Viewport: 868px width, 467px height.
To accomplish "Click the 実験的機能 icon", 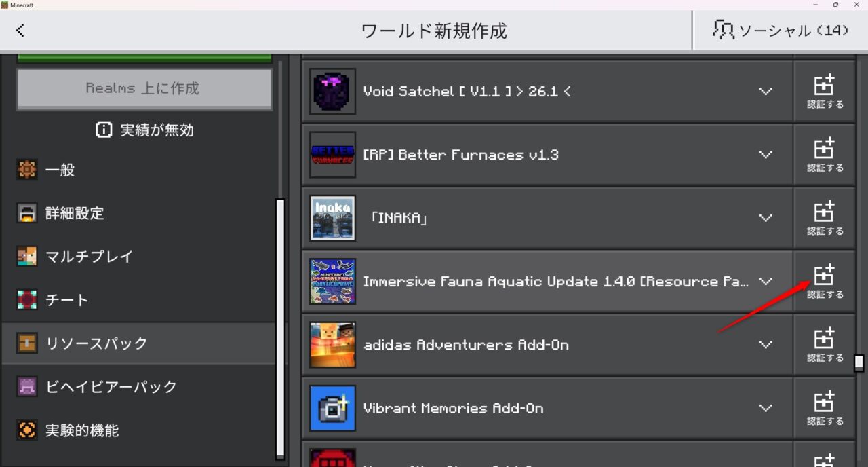I will pyautogui.click(x=26, y=430).
